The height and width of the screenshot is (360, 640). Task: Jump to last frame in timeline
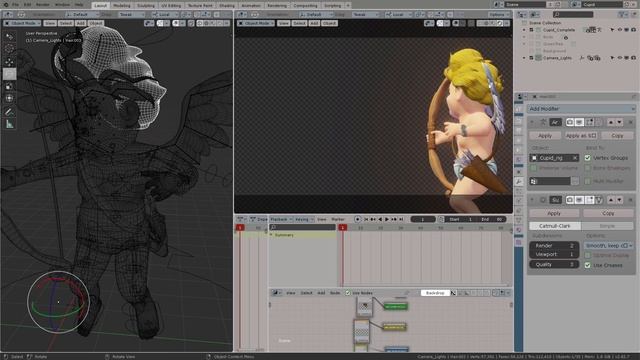[x=401, y=220]
